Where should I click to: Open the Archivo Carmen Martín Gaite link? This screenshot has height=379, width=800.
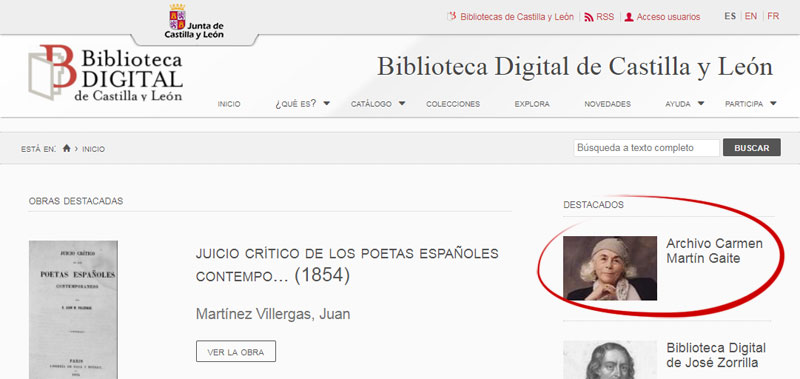coord(714,251)
